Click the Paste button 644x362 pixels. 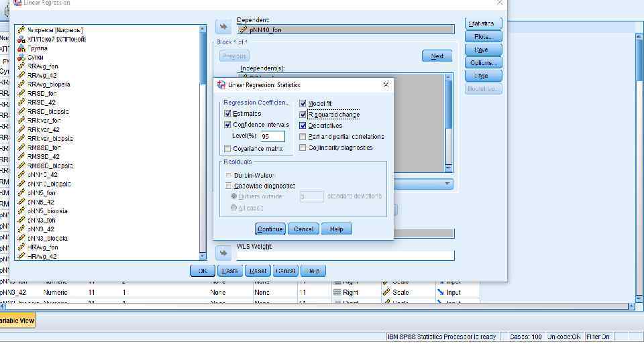pyautogui.click(x=230, y=271)
